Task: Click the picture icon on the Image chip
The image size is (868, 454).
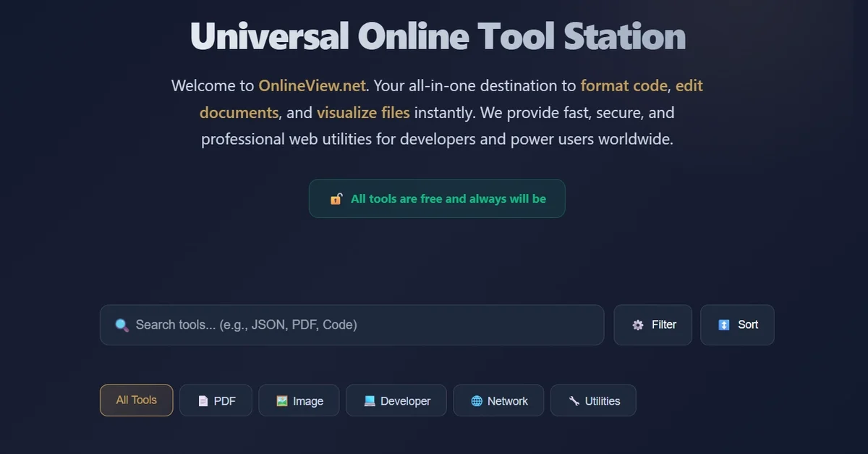Action: click(x=280, y=400)
